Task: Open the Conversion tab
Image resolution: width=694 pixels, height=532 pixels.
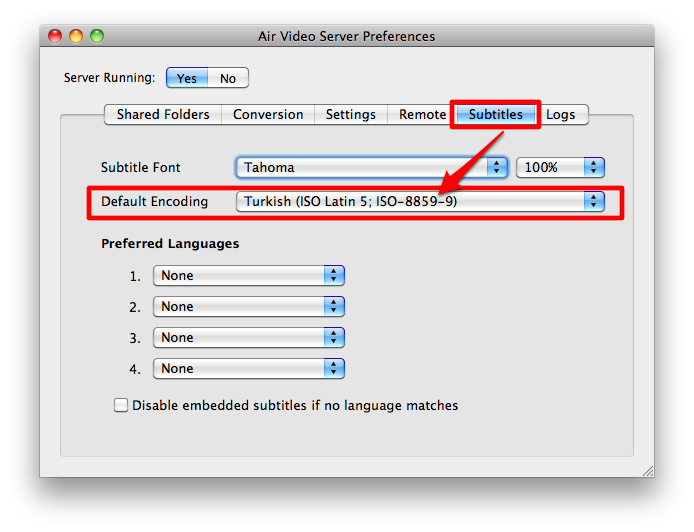Action: coord(268,114)
